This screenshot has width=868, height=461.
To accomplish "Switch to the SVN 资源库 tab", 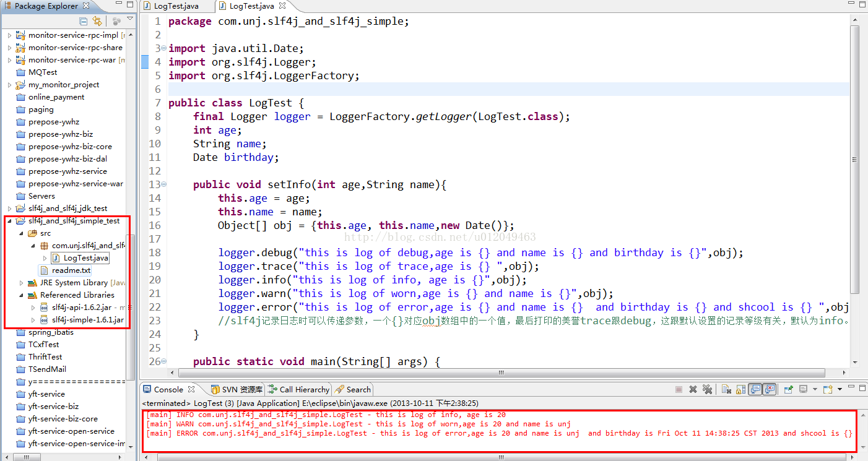I will [x=236, y=389].
